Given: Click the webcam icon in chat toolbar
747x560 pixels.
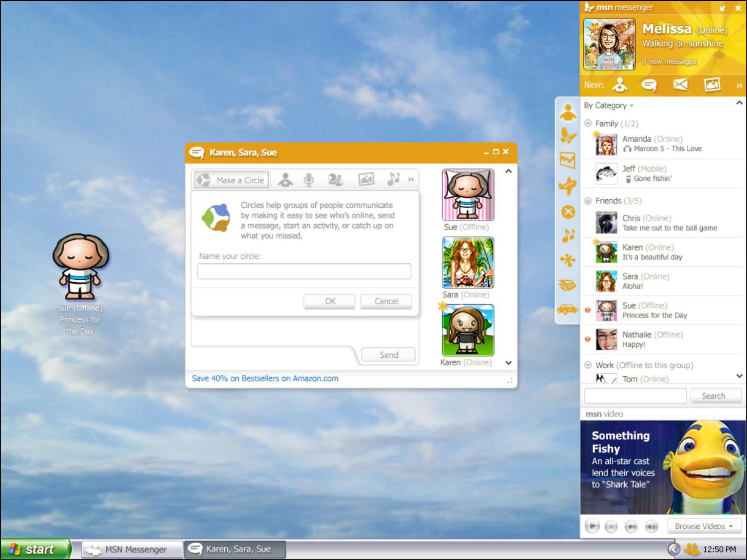Looking at the screenshot, I should click(336, 180).
